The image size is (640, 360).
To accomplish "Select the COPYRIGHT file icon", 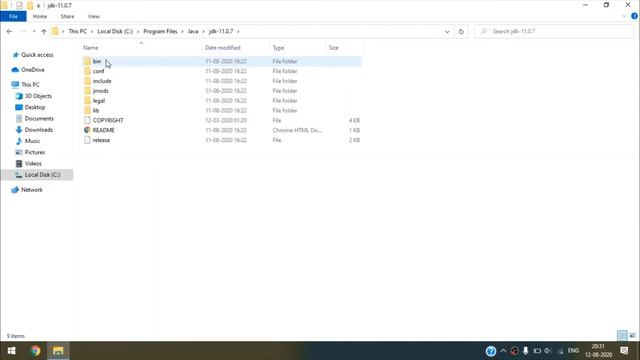I will 87,120.
